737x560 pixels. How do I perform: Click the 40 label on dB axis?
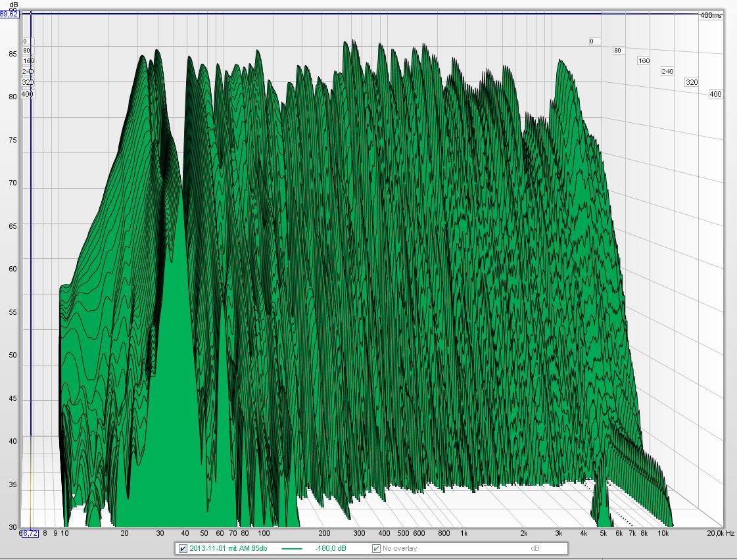12,441
